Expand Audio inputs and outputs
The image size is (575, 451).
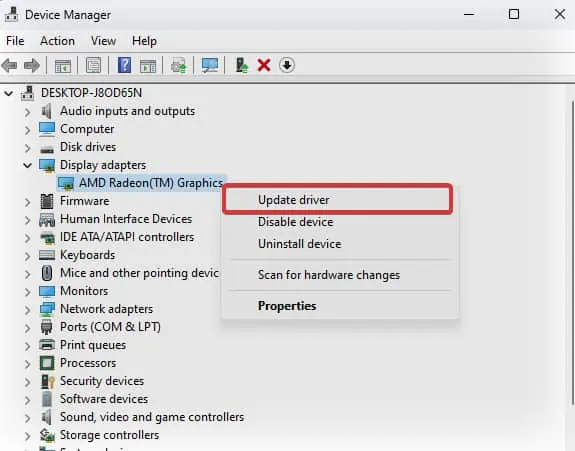[x=28, y=111]
